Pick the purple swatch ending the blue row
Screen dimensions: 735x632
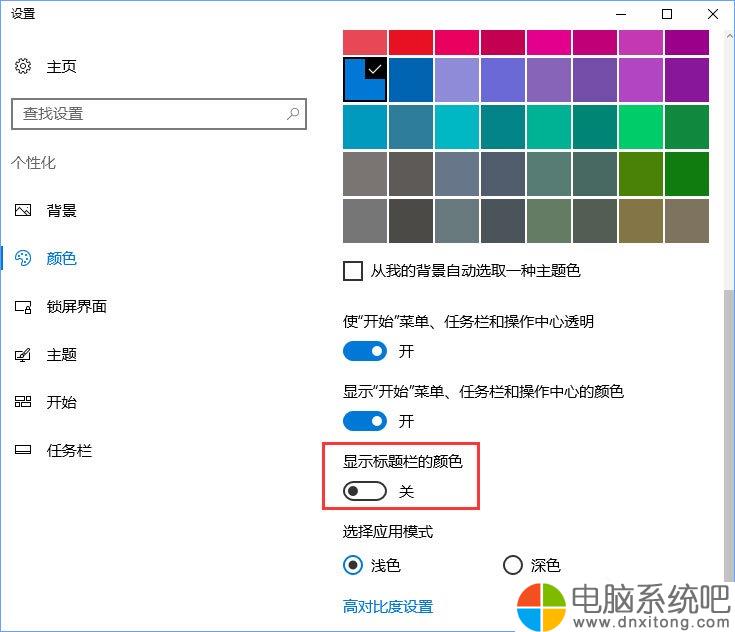tap(686, 80)
